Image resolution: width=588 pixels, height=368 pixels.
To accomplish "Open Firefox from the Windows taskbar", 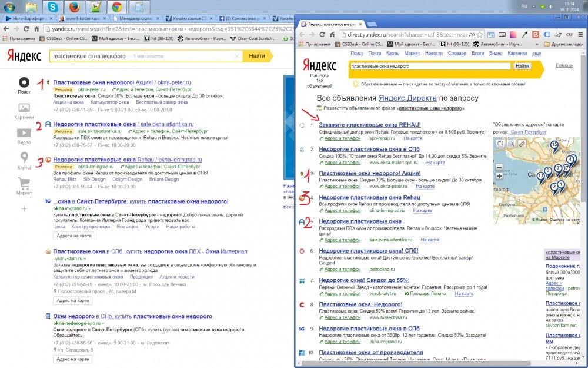I will pyautogui.click(x=74, y=6).
